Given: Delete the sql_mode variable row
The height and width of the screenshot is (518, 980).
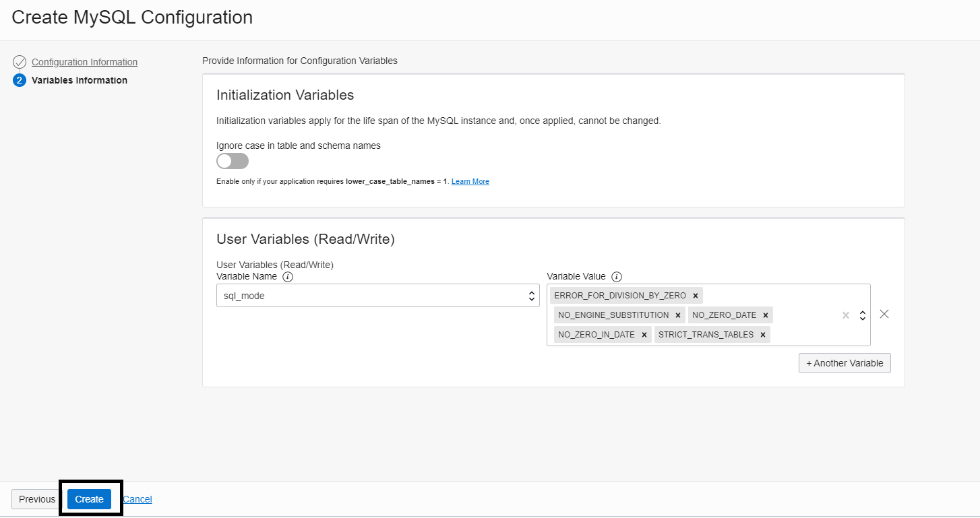Looking at the screenshot, I should [884, 315].
